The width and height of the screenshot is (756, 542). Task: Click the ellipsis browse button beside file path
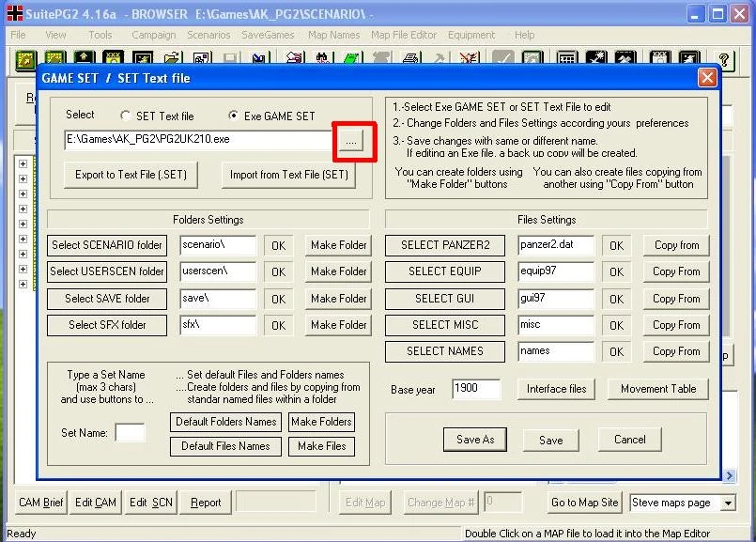coord(351,142)
